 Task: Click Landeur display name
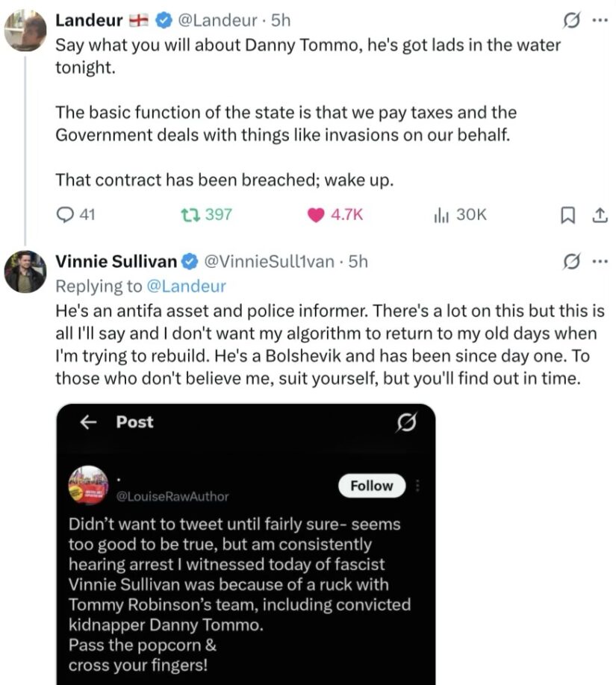[89, 20]
